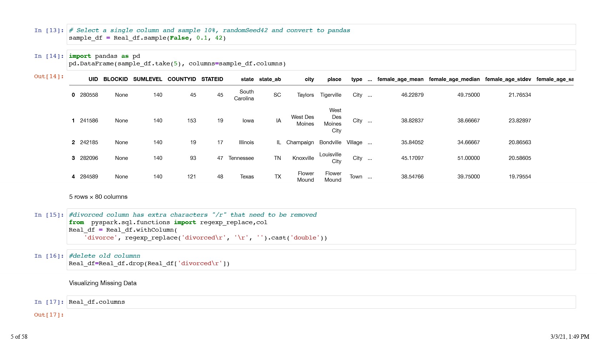Image resolution: width=600 pixels, height=364 pixels.
Task: Click the state_ab column header
Action: coord(270,79)
